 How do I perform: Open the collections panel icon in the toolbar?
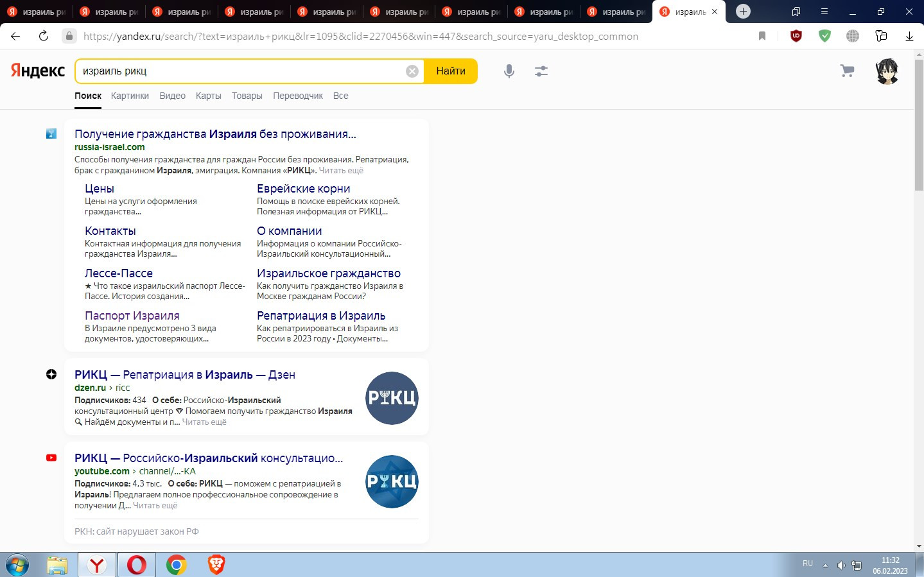tap(881, 36)
